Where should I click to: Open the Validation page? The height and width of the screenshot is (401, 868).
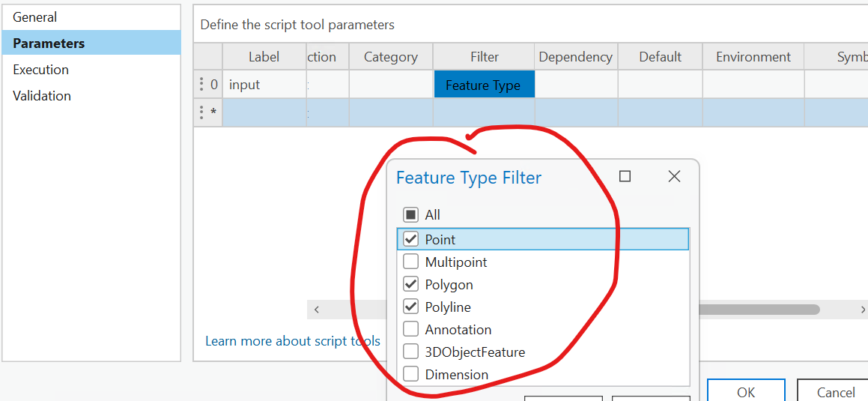(x=42, y=96)
